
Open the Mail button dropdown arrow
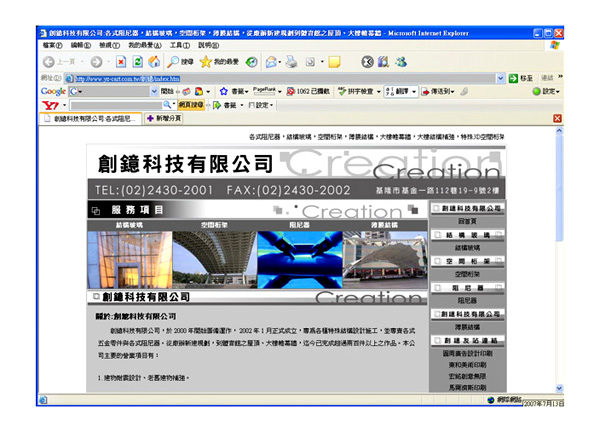(280, 62)
